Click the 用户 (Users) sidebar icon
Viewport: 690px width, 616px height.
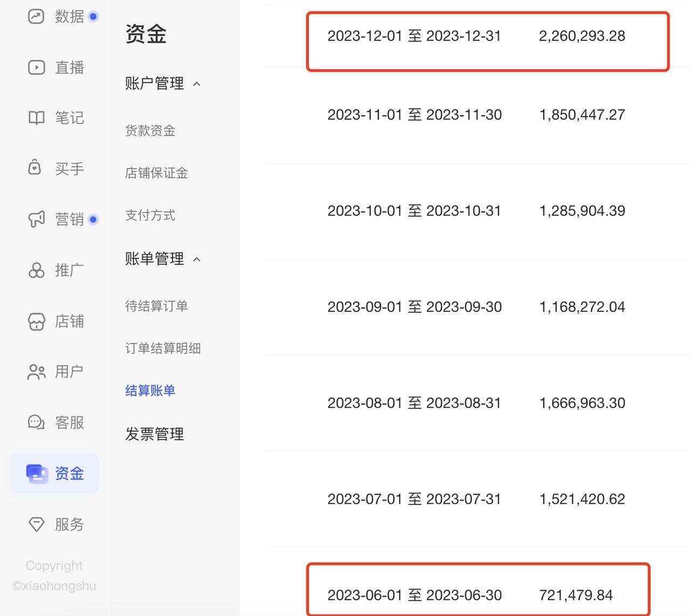35,371
